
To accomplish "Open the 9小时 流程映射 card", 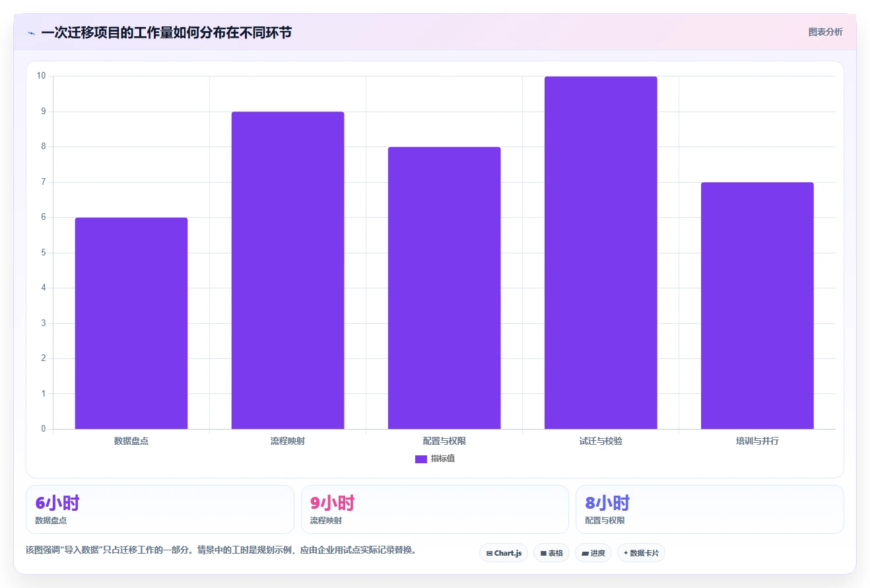I will [435, 509].
